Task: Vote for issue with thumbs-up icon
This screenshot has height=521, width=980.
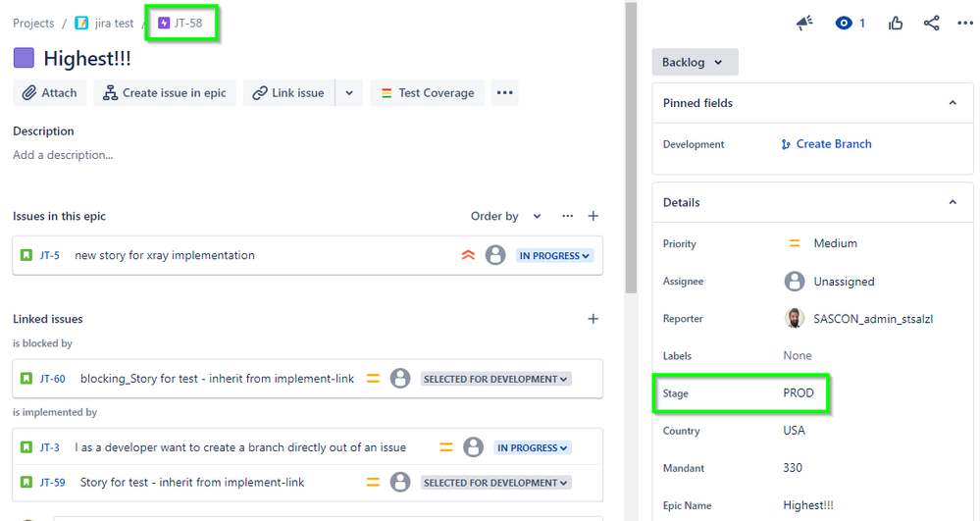Action: (x=895, y=24)
